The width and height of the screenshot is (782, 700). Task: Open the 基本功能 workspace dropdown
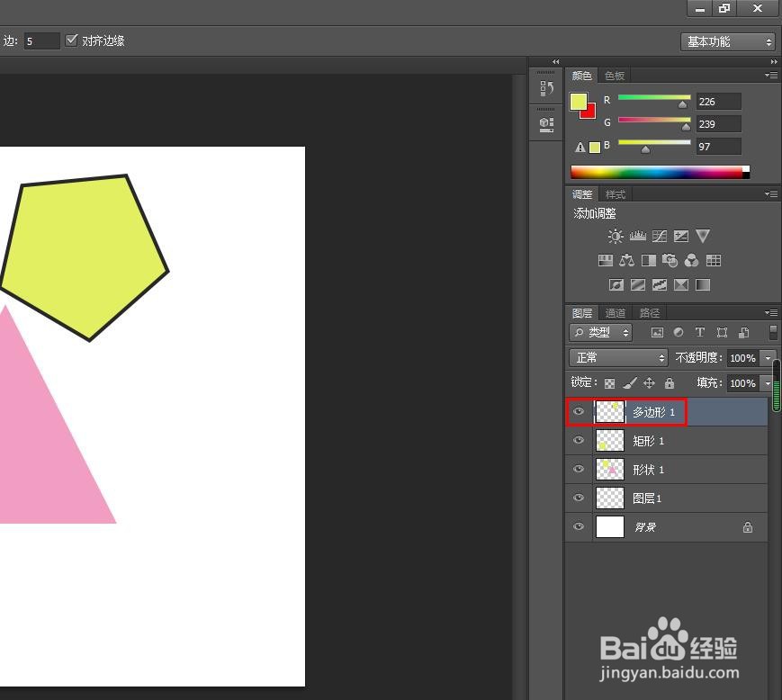click(728, 42)
